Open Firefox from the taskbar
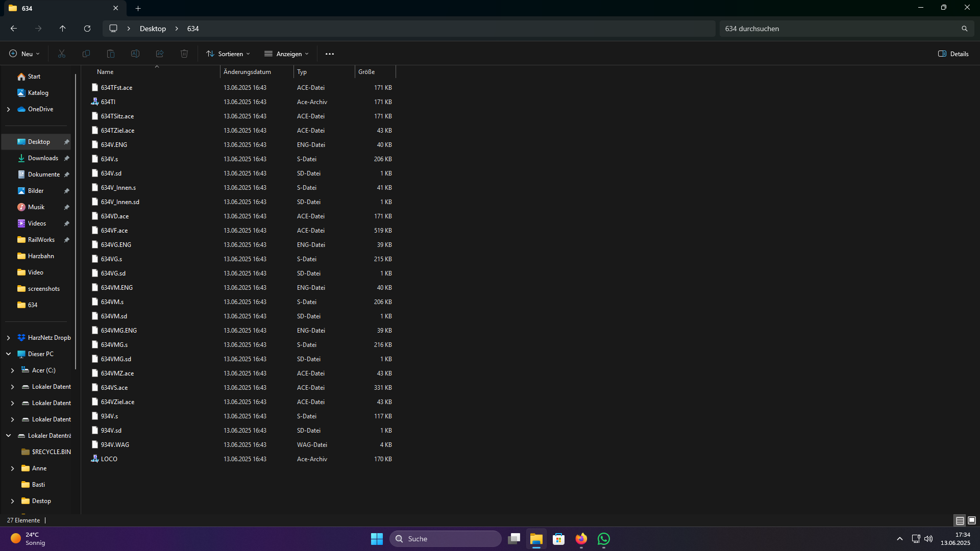This screenshot has height=551, width=980. coord(581,539)
